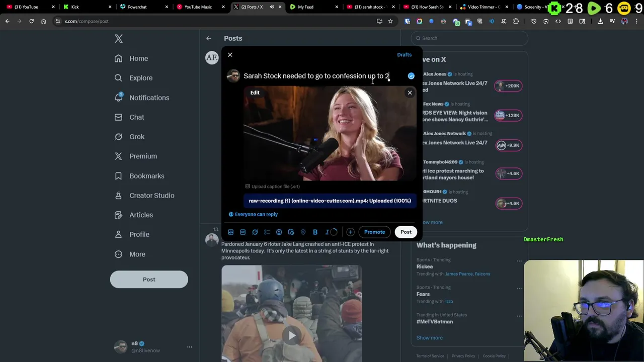644x362 pixels.
Task: Open Explore in sidebar
Action: click(x=133, y=78)
